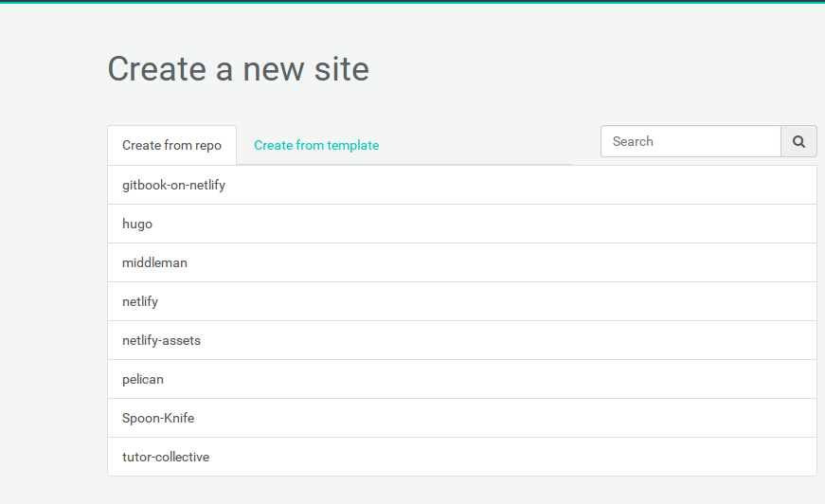
Task: Choose the gitbook-on-netlify repository
Action: (462, 185)
